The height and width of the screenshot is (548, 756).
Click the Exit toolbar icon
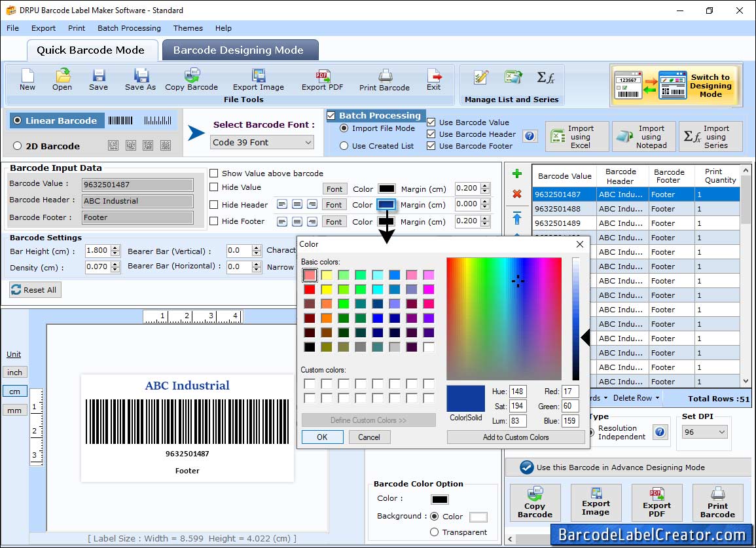[433, 80]
